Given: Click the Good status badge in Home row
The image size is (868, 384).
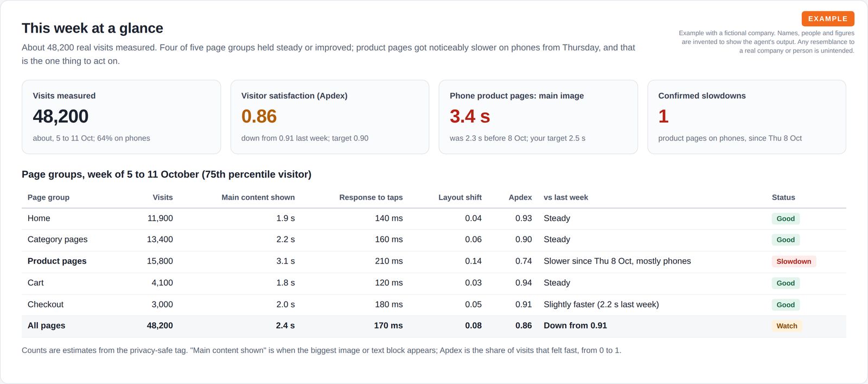Looking at the screenshot, I should click(786, 219).
